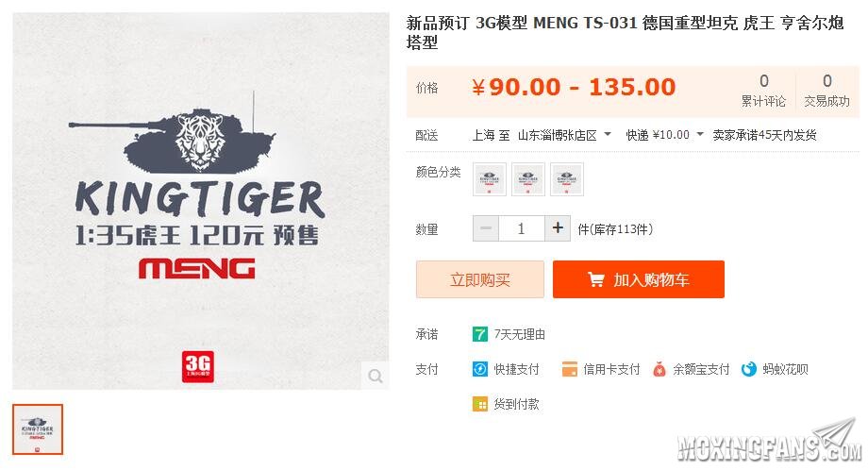The height and width of the screenshot is (470, 868).
Task: Expand the 快递 ¥10.00 shipping dropdown
Action: coord(664,135)
